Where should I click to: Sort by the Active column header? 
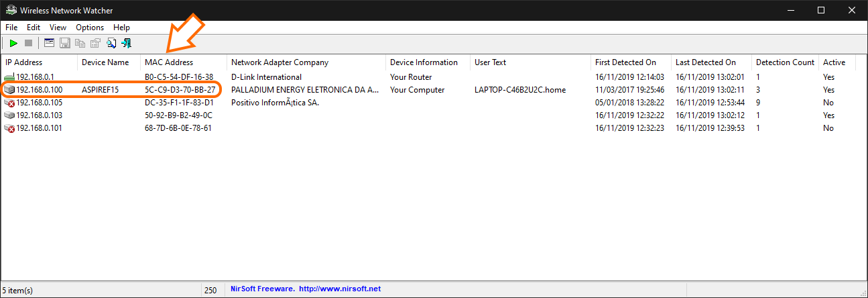838,62
